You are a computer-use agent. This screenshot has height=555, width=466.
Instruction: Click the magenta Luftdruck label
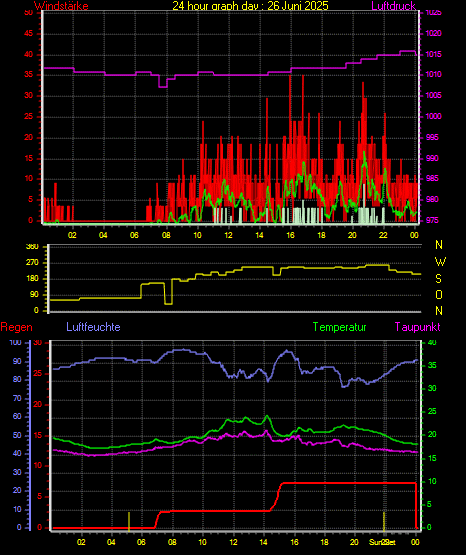coord(393,6)
